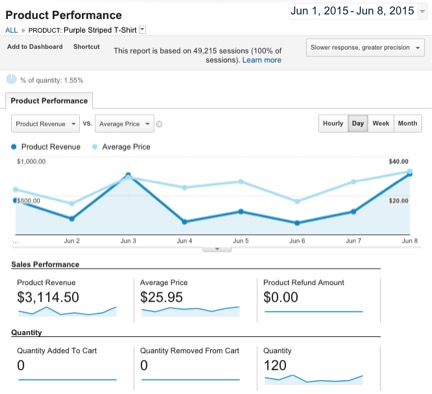Click the Product Revenue data point on Jun 7
432x394 pixels.
(x=353, y=211)
